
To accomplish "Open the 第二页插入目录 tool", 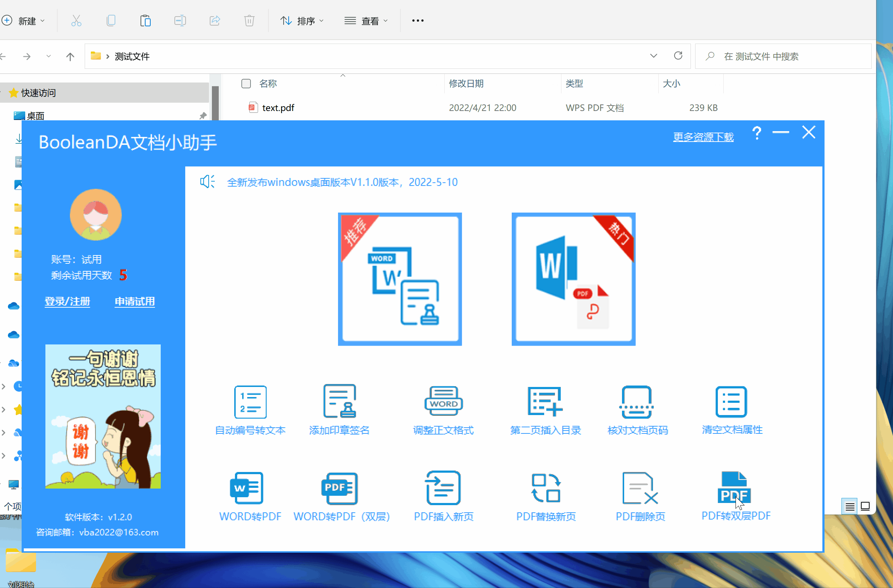I will coord(545,401).
